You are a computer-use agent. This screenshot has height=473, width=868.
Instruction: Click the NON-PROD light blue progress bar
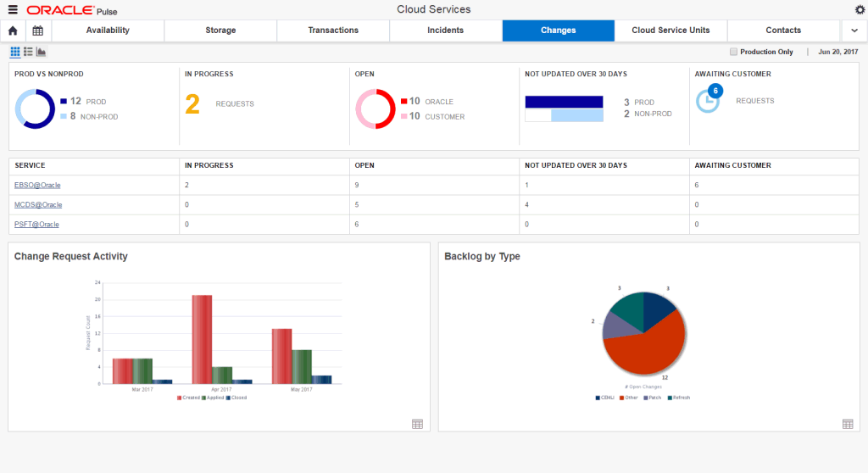(577, 115)
